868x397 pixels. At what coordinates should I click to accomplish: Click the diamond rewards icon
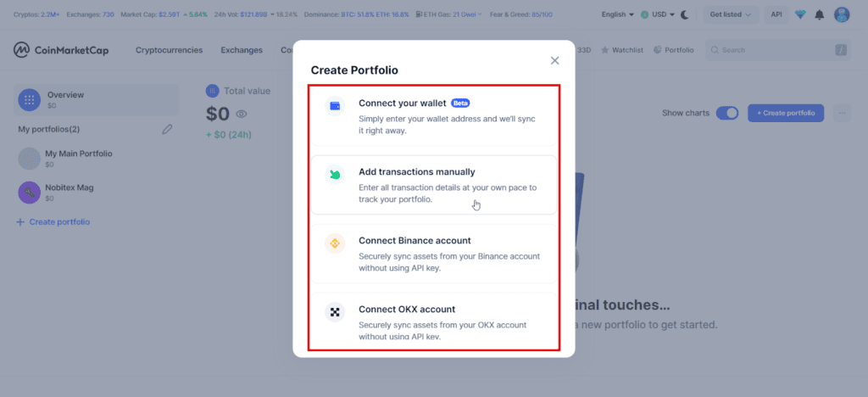pyautogui.click(x=800, y=15)
